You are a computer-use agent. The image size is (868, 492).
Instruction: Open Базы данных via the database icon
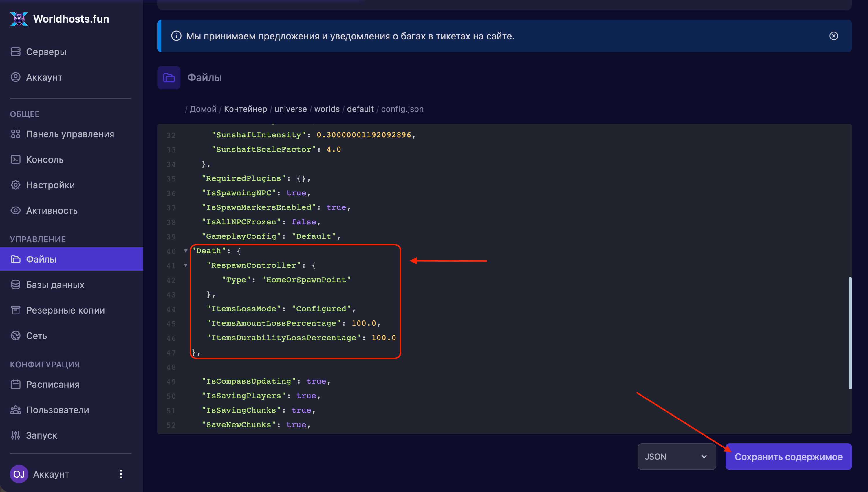16,285
